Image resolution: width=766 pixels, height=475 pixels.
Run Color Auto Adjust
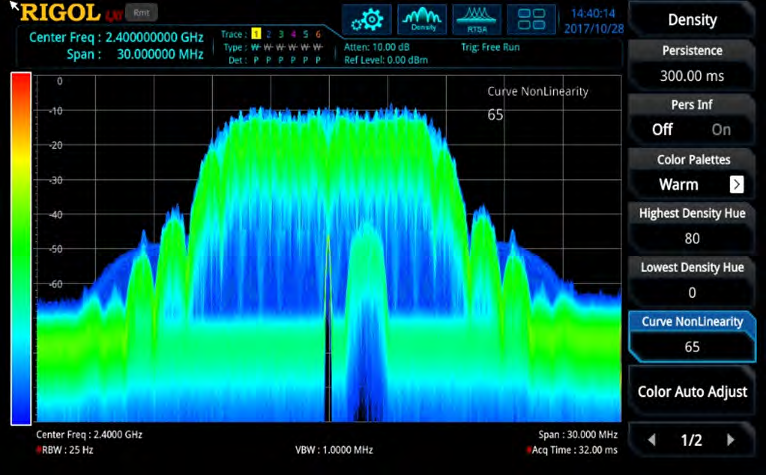[x=692, y=391]
